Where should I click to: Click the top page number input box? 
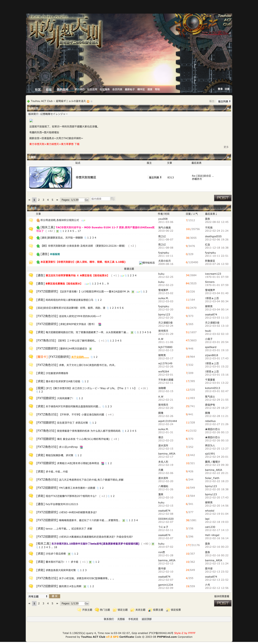pos(81,200)
